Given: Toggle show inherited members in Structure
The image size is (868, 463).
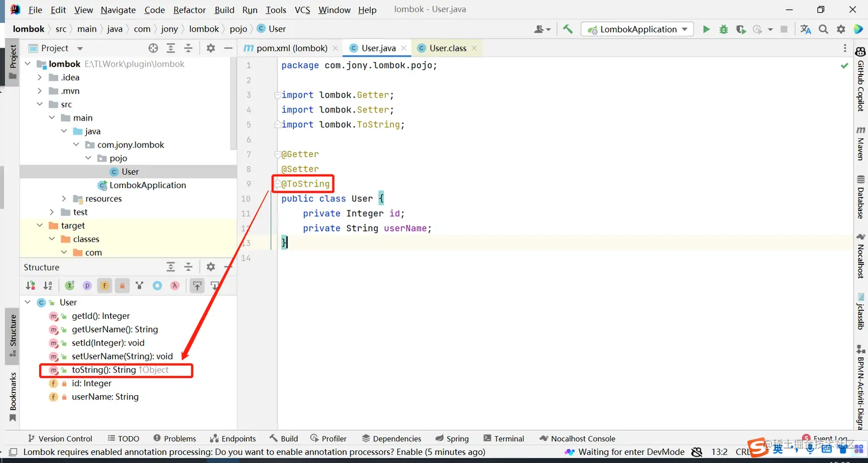Looking at the screenshot, I should click(70, 285).
